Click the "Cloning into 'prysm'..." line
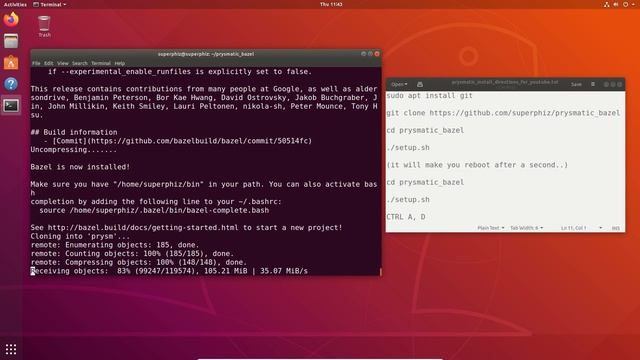 pyautogui.click(x=80, y=236)
